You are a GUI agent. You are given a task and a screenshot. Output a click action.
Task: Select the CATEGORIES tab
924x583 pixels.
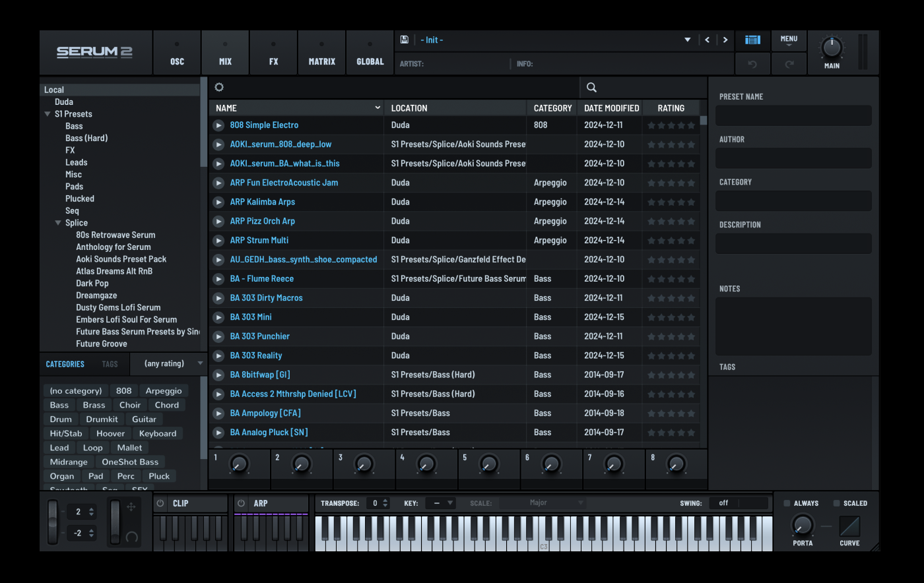[x=65, y=364]
